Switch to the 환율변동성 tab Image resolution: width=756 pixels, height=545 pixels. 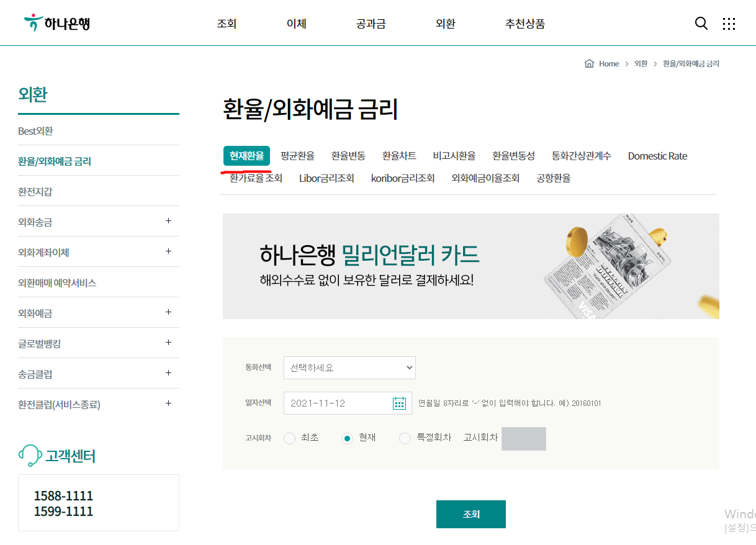[x=513, y=156]
